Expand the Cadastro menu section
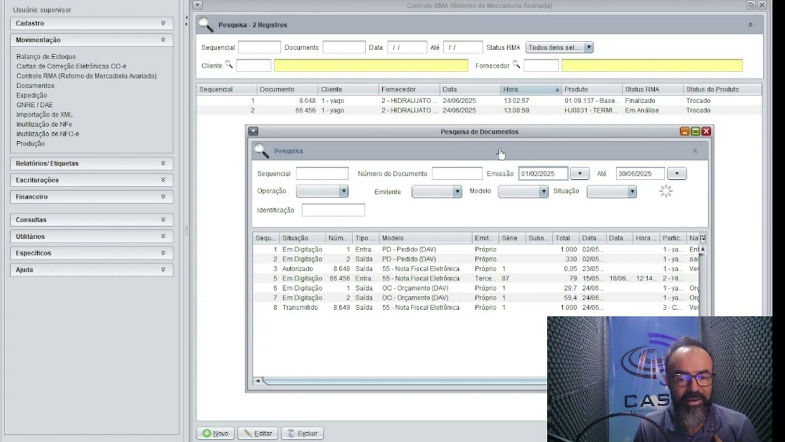 click(92, 24)
